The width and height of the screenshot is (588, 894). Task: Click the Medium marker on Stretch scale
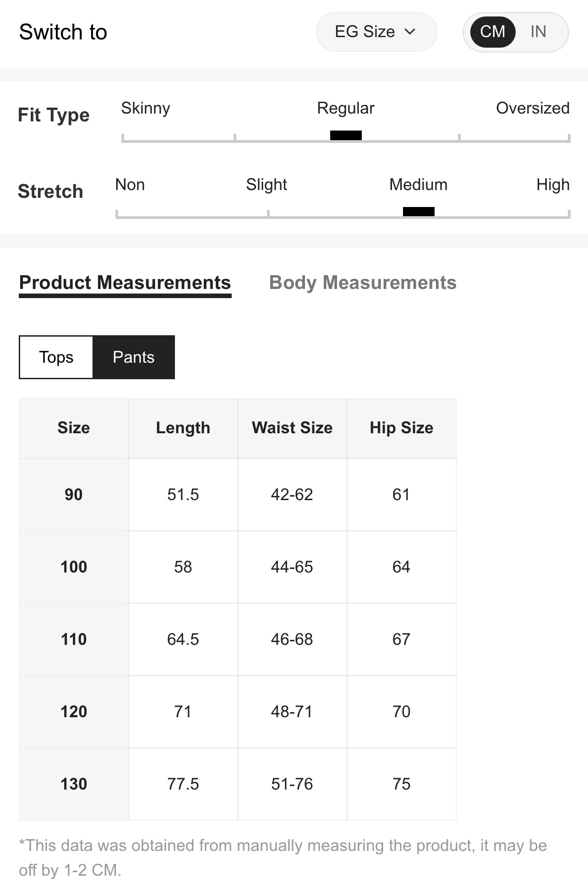(419, 212)
